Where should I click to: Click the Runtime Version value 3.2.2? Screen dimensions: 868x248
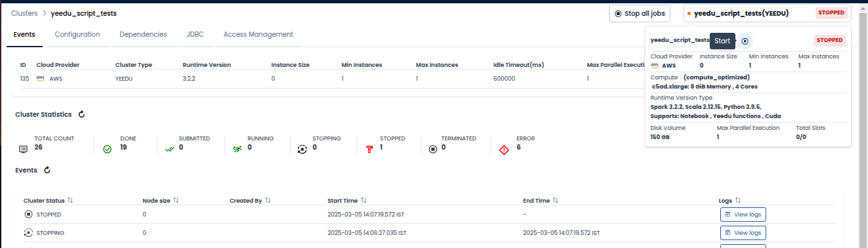(190, 79)
